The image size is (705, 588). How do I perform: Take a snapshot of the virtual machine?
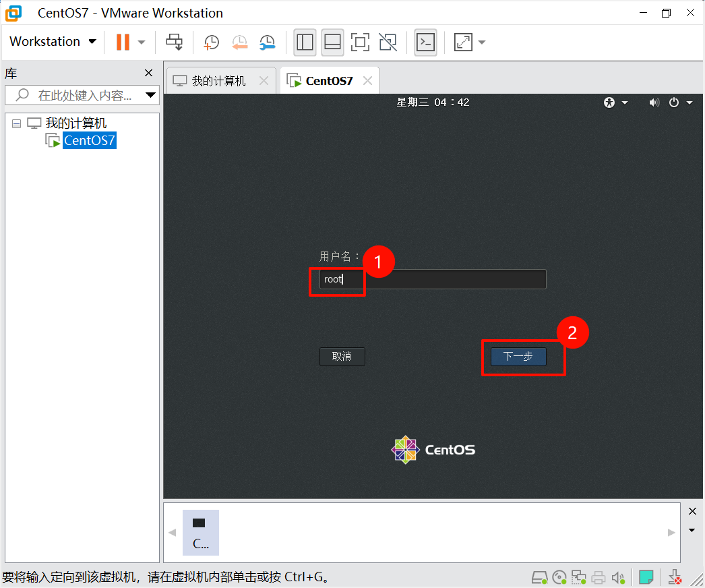click(212, 42)
